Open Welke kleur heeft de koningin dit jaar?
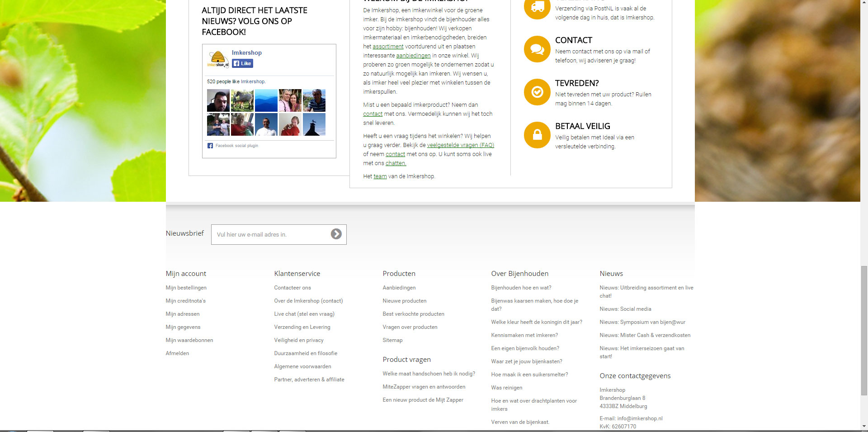Screen dimensions: 868x432 pyautogui.click(x=537, y=322)
